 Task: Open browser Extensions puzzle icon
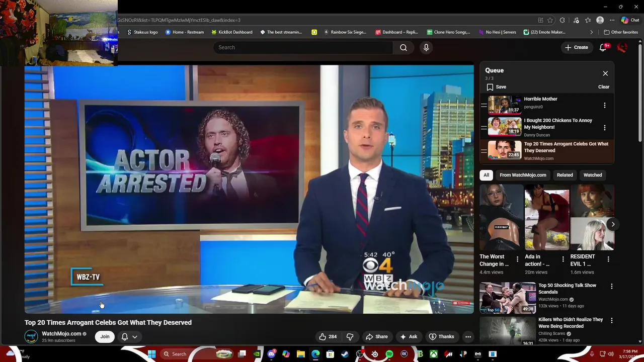pyautogui.click(x=562, y=20)
